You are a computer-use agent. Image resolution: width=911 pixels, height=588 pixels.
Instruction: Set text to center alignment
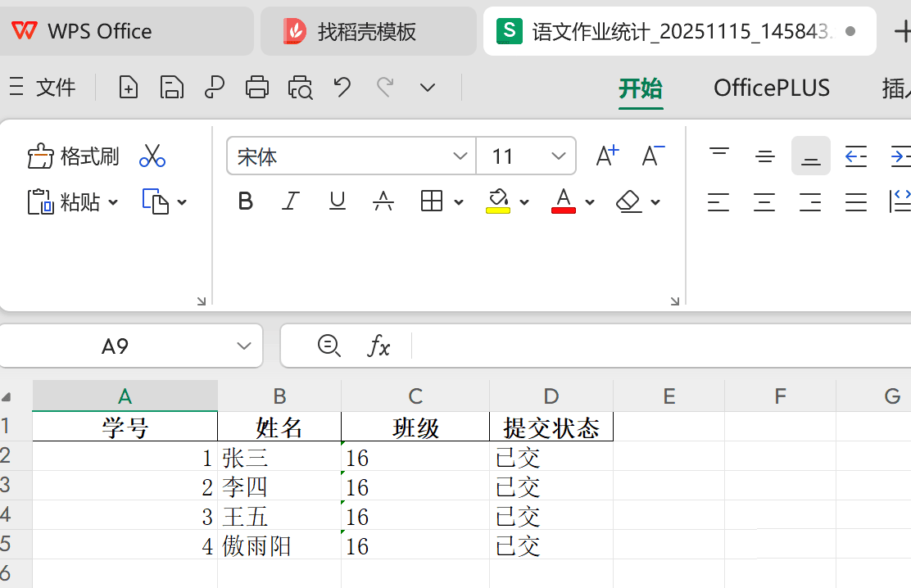click(764, 201)
